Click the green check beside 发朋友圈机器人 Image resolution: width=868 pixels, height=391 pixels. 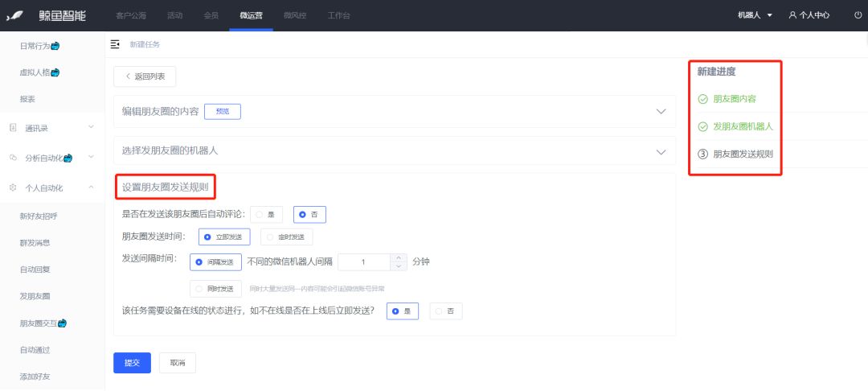703,127
